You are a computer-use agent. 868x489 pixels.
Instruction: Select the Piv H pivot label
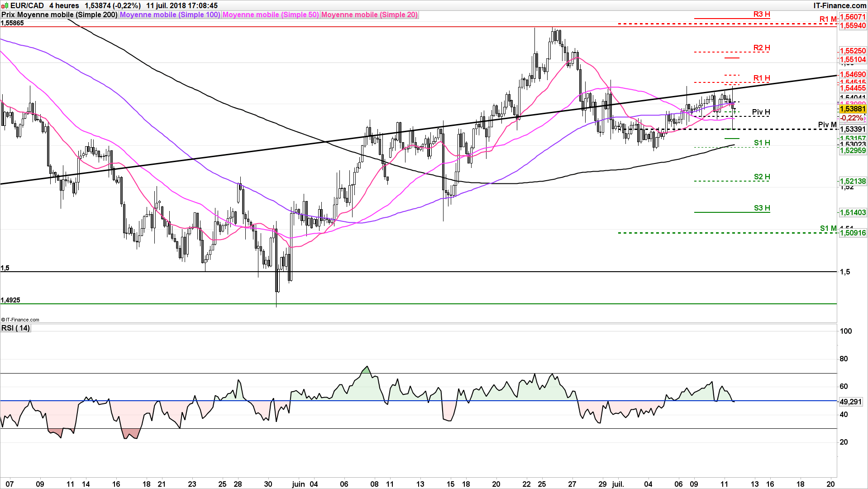point(761,112)
